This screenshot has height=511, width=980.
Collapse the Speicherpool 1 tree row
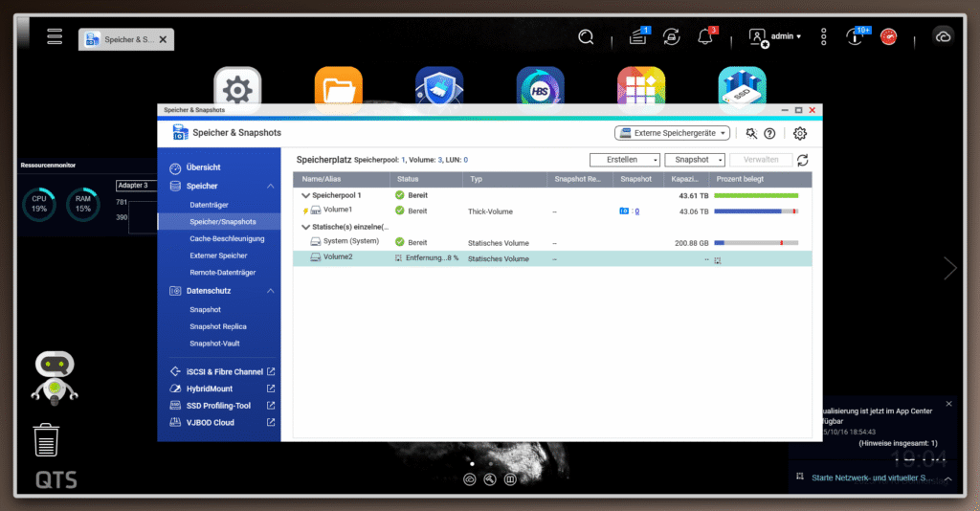click(x=306, y=195)
